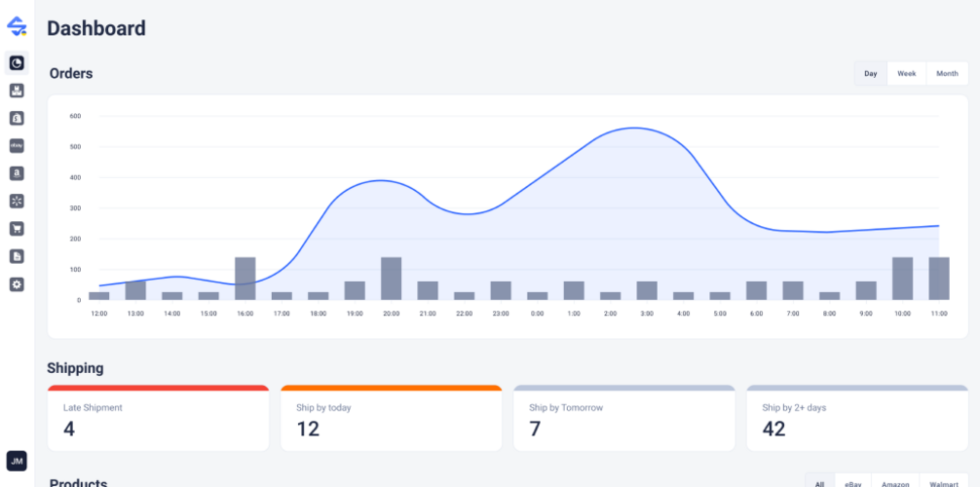Open the Ship by Tomorrow card
Image resolution: width=980 pixels, height=487 pixels.
tap(623, 419)
